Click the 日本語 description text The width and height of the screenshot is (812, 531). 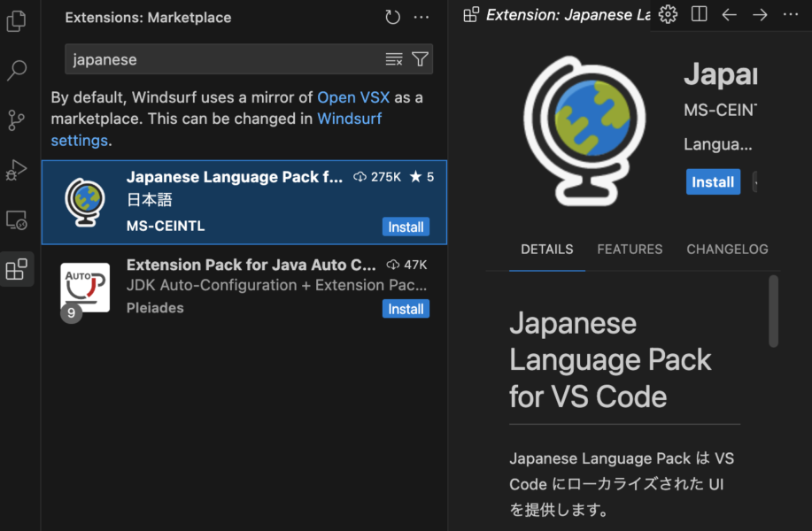(149, 200)
